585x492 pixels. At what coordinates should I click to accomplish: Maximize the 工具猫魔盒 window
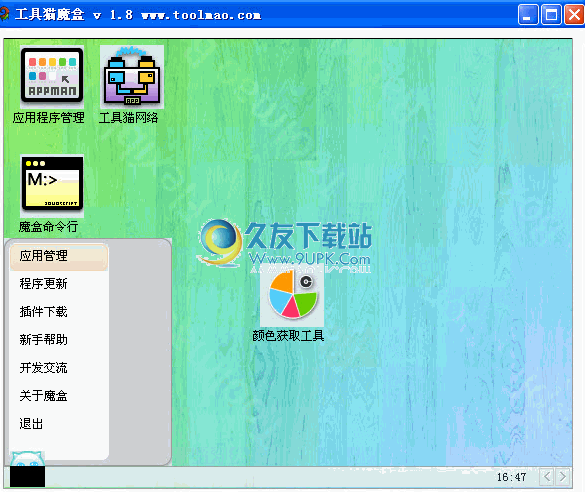[551, 15]
